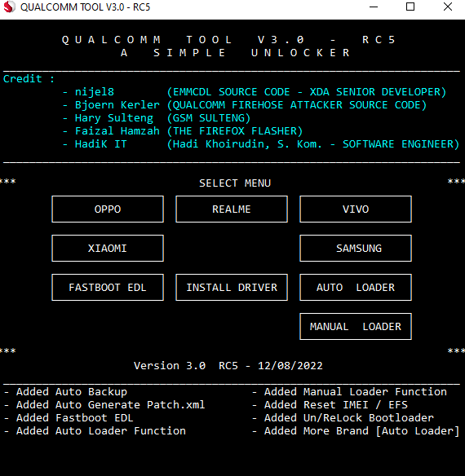Click '(Hadi Khoirudin, S. Kom. - SOFTWARE ENGINEER)' text
The height and width of the screenshot is (476, 465).
point(313,144)
